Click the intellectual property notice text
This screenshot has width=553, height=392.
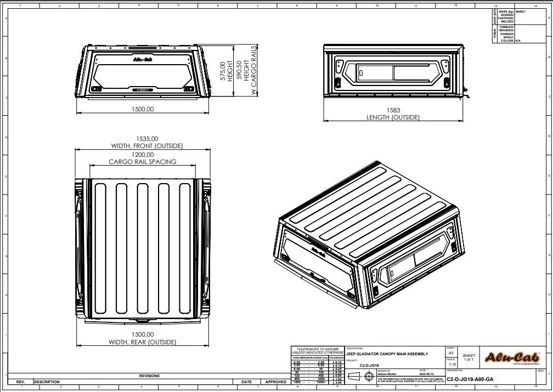click(x=410, y=380)
